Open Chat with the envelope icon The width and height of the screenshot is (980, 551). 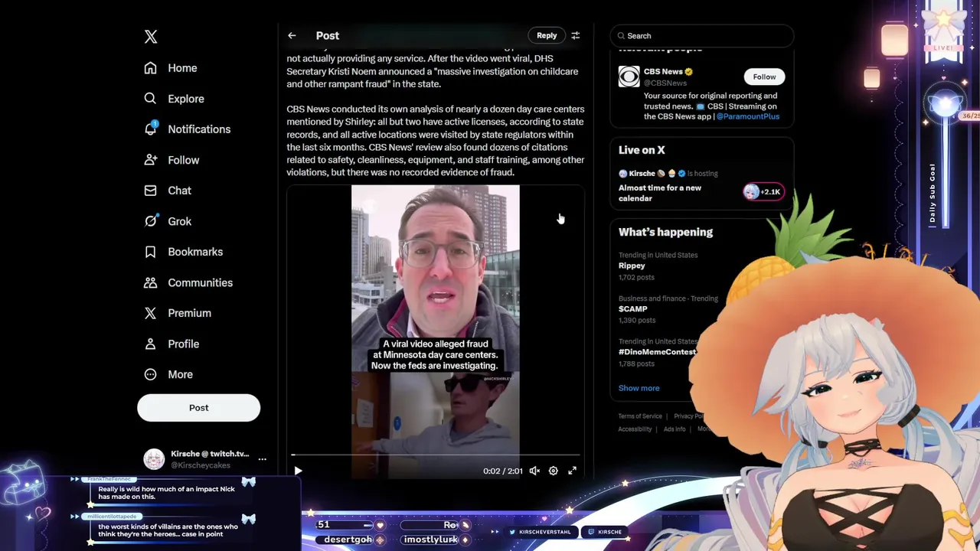151,191
